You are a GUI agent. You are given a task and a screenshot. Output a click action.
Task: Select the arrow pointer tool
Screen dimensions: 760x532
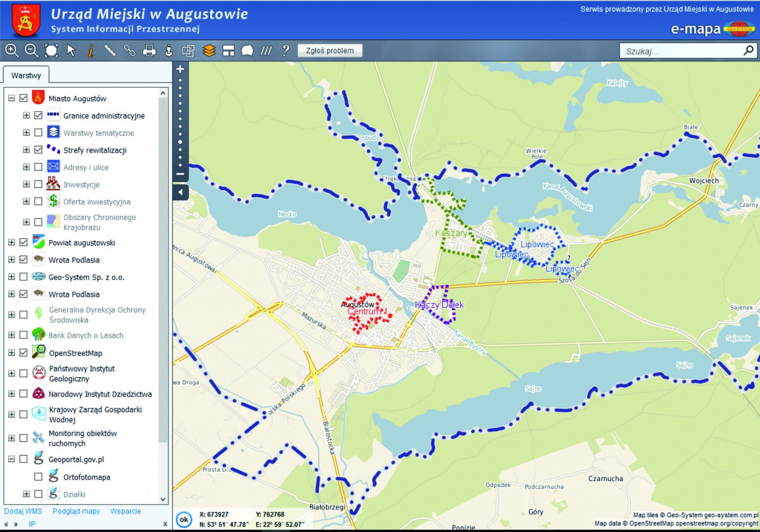[71, 50]
